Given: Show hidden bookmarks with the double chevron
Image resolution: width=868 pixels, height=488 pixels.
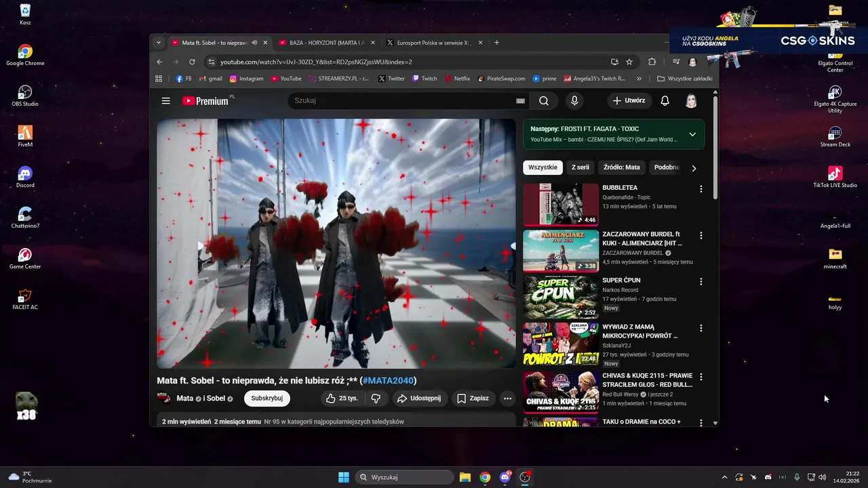Looking at the screenshot, I should (639, 79).
